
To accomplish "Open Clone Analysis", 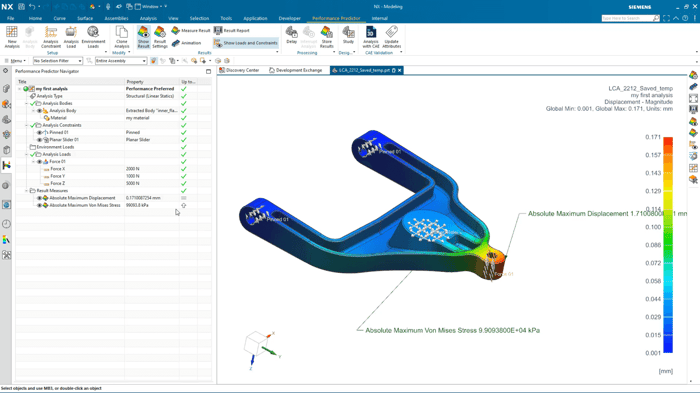I will click(121, 37).
